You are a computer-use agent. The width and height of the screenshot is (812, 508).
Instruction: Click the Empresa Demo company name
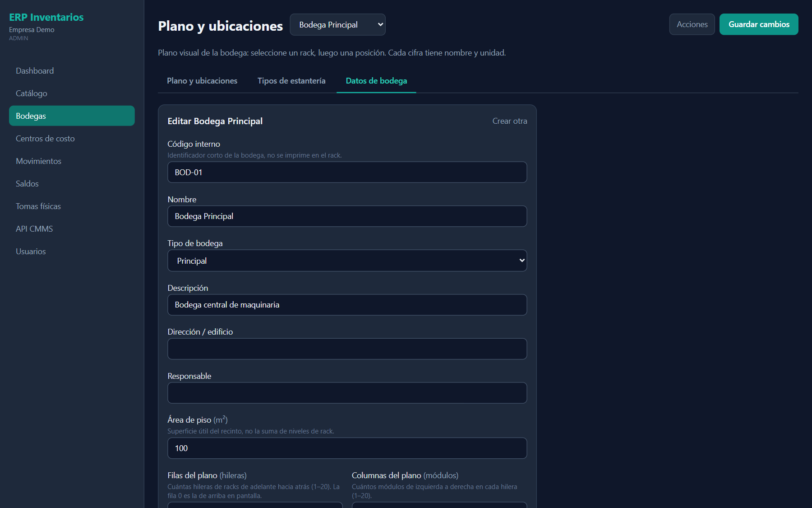tap(32, 30)
